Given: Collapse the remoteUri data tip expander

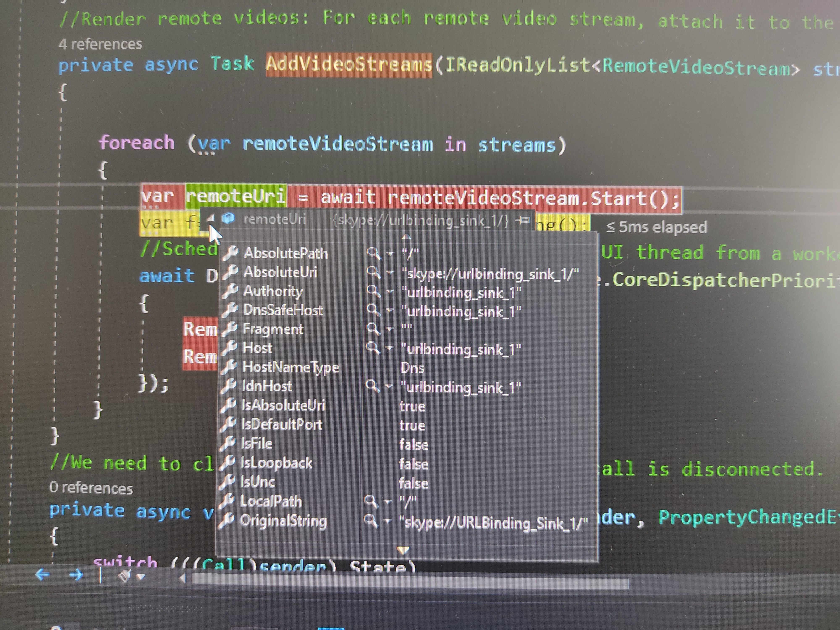Looking at the screenshot, I should pos(210,218).
